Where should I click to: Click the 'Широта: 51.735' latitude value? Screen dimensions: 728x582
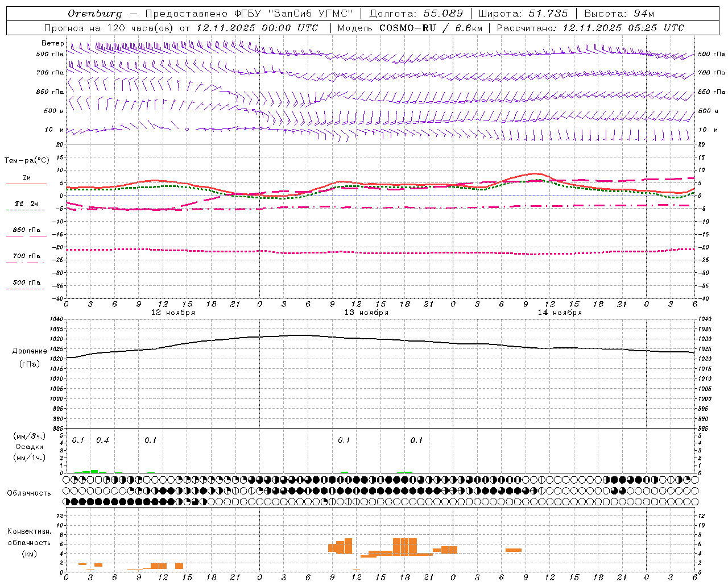(x=523, y=14)
